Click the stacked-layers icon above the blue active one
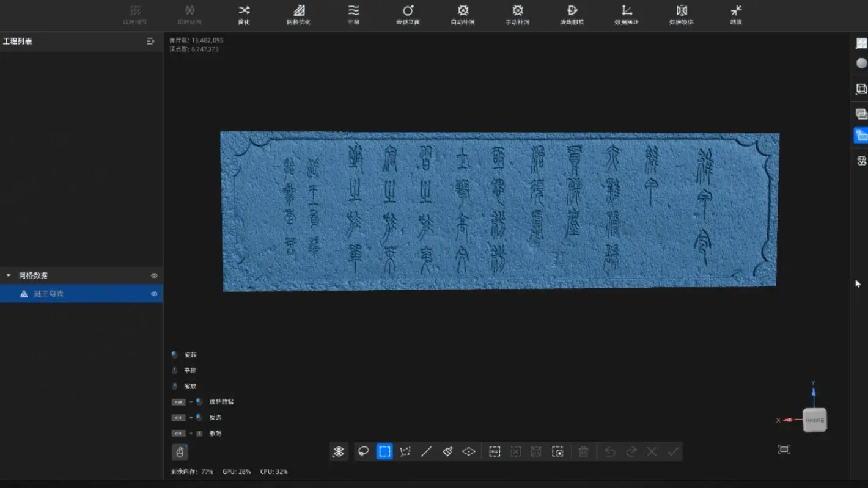This screenshot has width=868, height=488. [x=861, y=114]
